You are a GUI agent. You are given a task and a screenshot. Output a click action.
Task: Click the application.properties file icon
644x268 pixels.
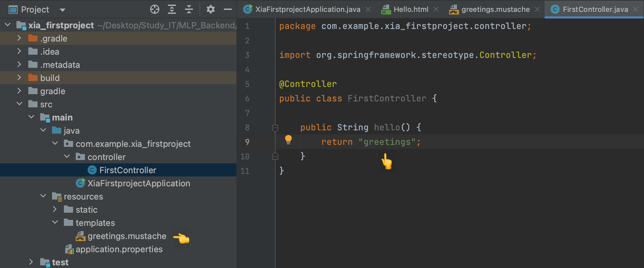click(x=69, y=249)
